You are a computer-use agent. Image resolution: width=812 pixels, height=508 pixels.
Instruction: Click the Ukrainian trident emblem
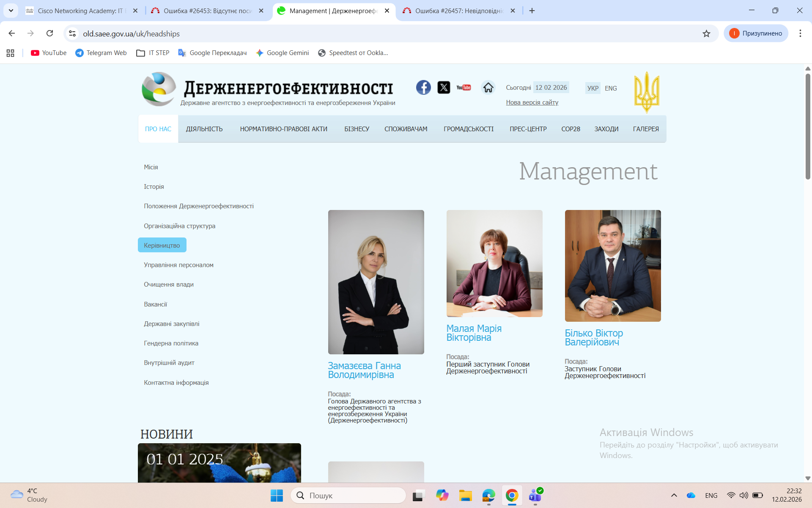646,92
